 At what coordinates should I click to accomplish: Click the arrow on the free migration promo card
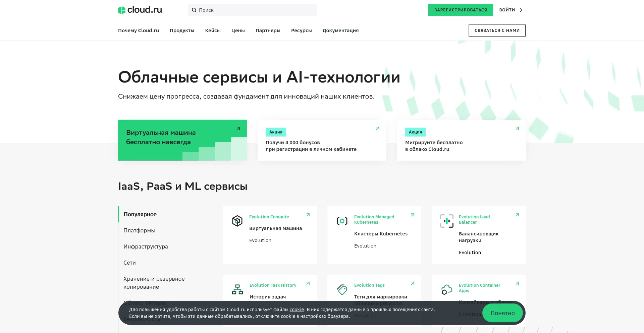click(517, 128)
